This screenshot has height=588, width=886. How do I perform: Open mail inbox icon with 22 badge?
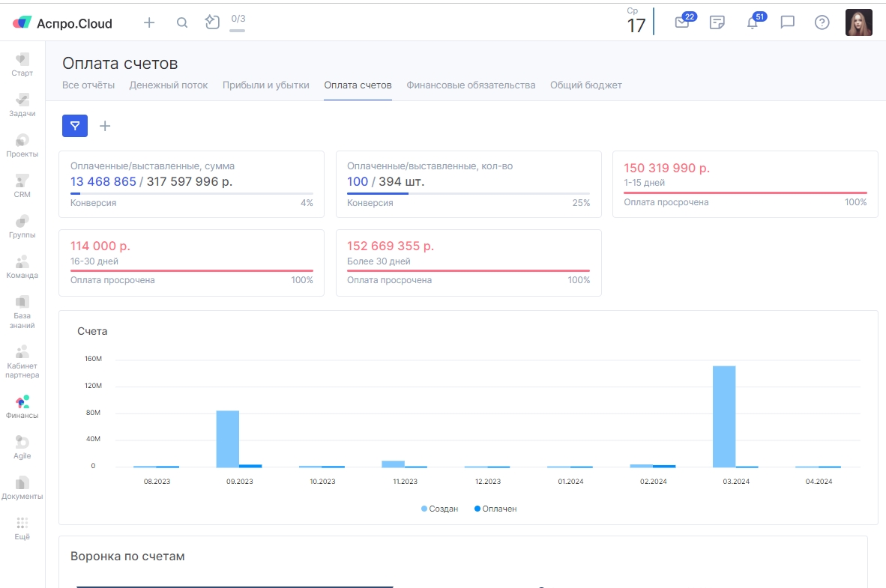pyautogui.click(x=681, y=22)
